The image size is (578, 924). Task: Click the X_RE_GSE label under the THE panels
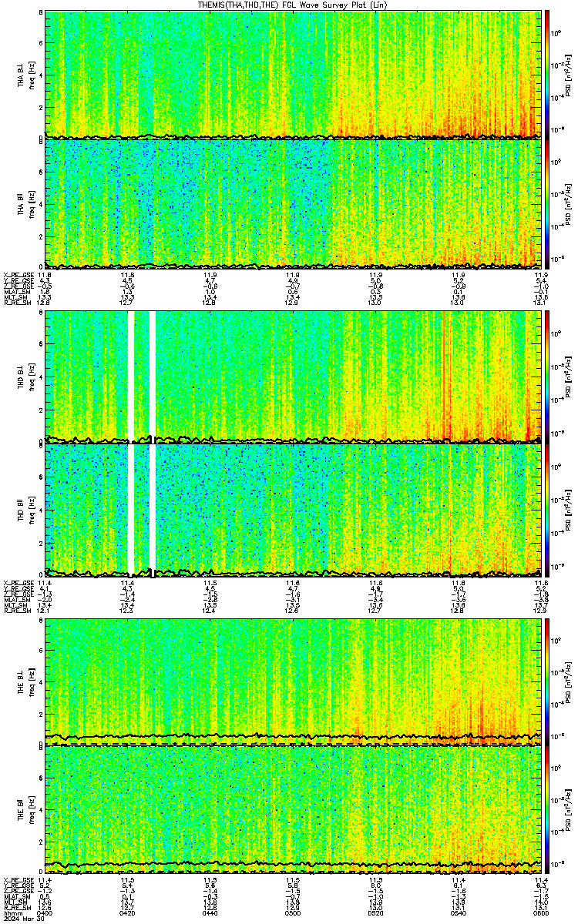[18, 879]
